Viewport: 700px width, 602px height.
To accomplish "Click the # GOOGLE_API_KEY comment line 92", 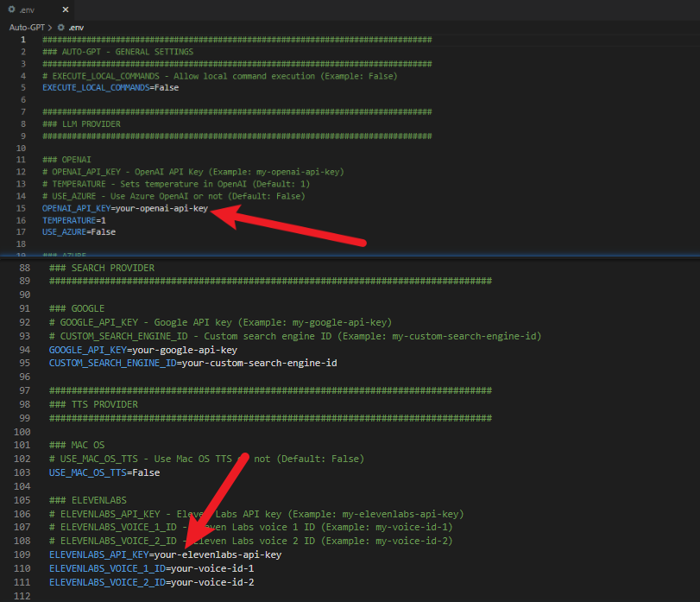I will 221,322.
